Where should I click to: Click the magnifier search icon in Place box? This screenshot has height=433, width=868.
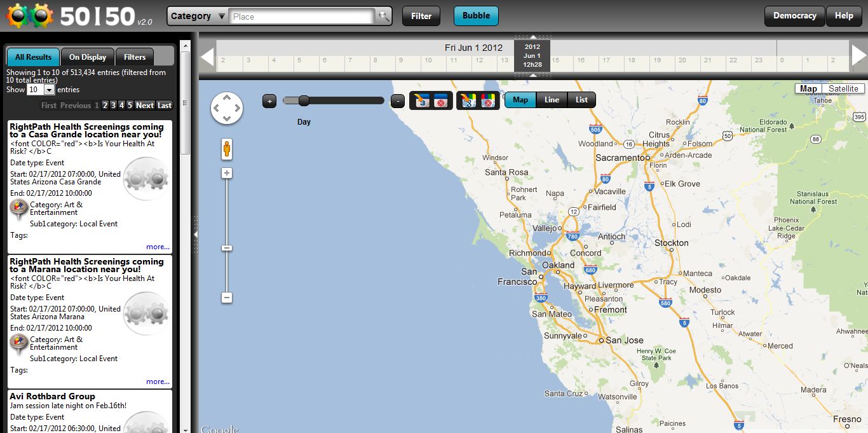(x=383, y=17)
